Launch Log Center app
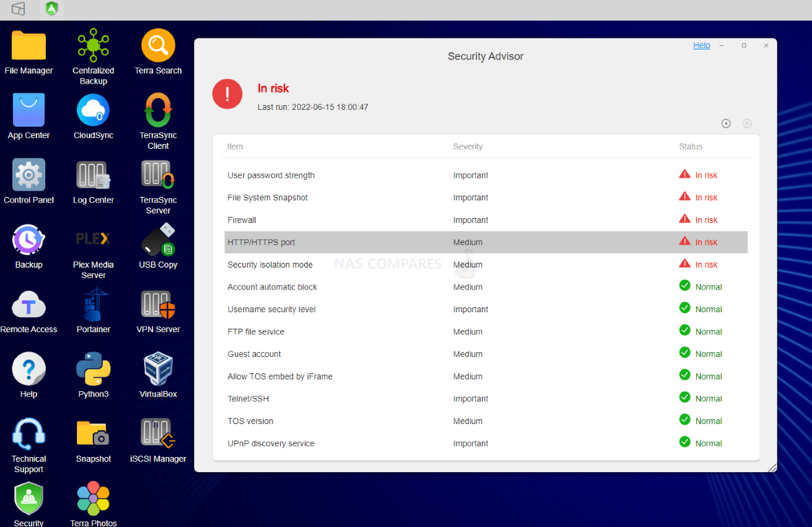This screenshot has width=812, height=527. click(93, 175)
